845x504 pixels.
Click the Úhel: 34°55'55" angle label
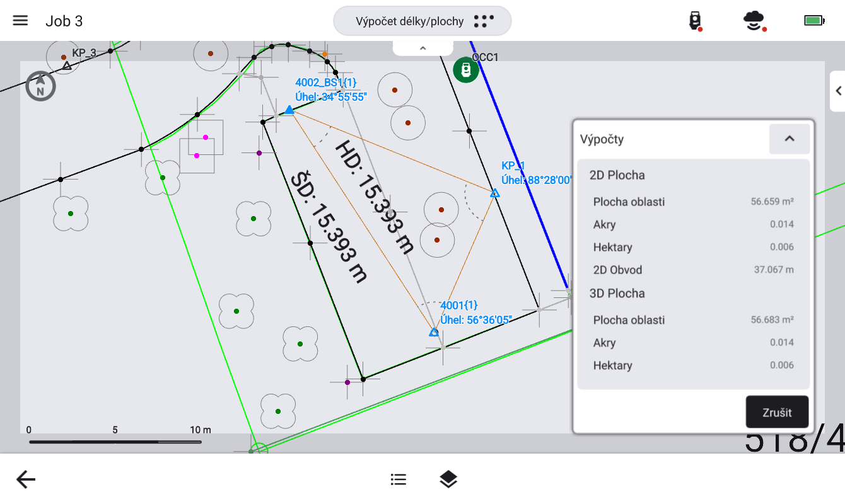pyautogui.click(x=331, y=96)
